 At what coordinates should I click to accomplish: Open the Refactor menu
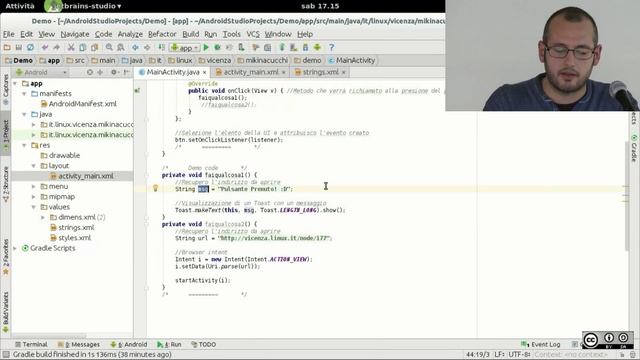pos(162,34)
